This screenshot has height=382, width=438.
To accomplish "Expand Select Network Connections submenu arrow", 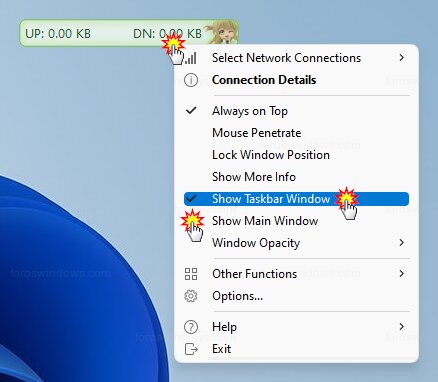I will click(x=402, y=58).
